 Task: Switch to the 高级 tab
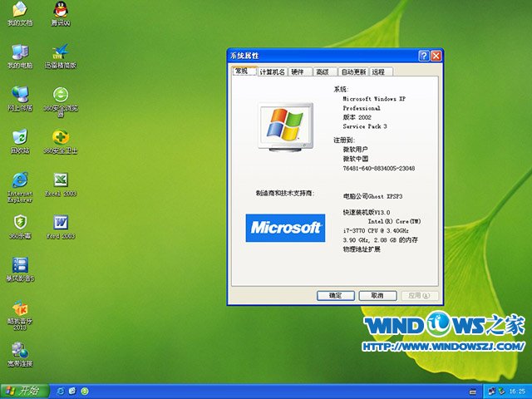point(325,72)
